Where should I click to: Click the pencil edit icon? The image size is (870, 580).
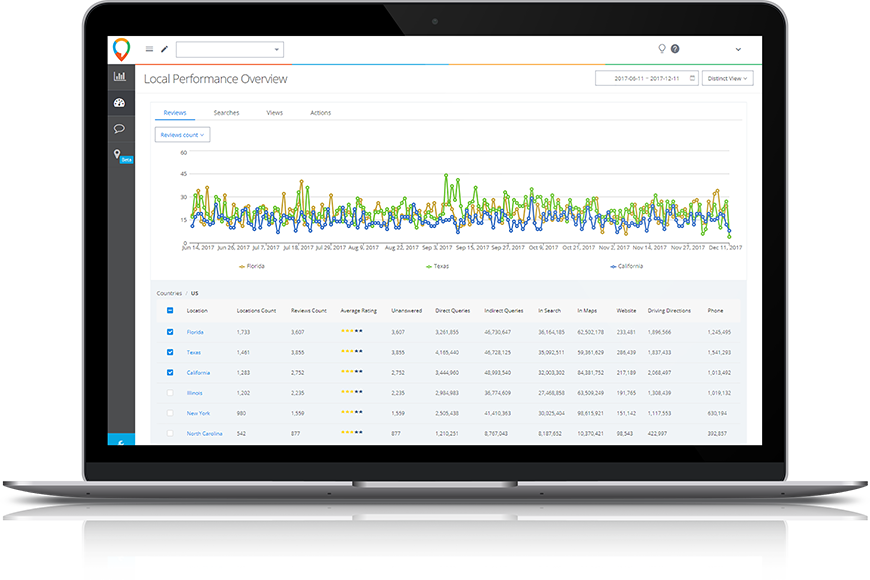(165, 49)
